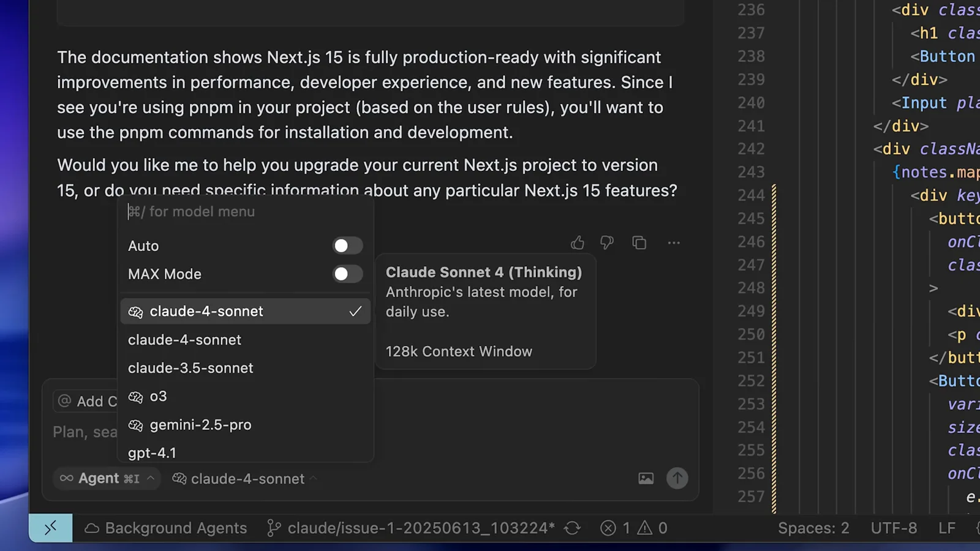Send the message with the arrow button
The image size is (980, 551).
tap(677, 478)
